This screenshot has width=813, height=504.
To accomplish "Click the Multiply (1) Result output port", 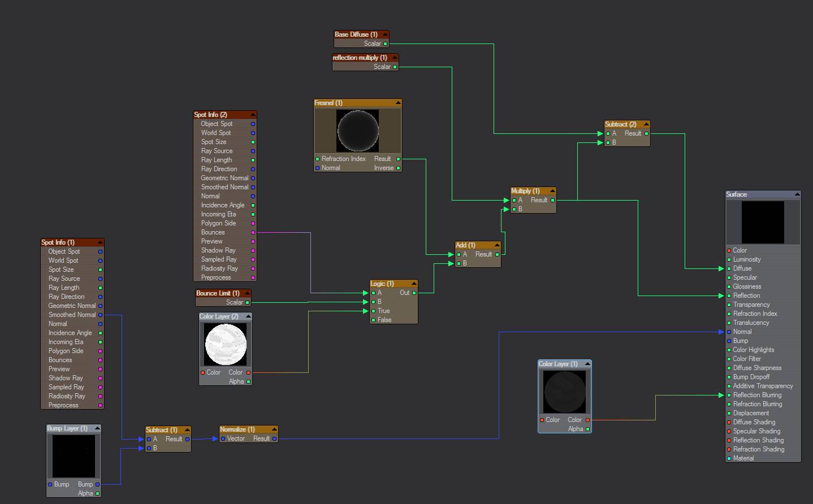I will pos(552,200).
